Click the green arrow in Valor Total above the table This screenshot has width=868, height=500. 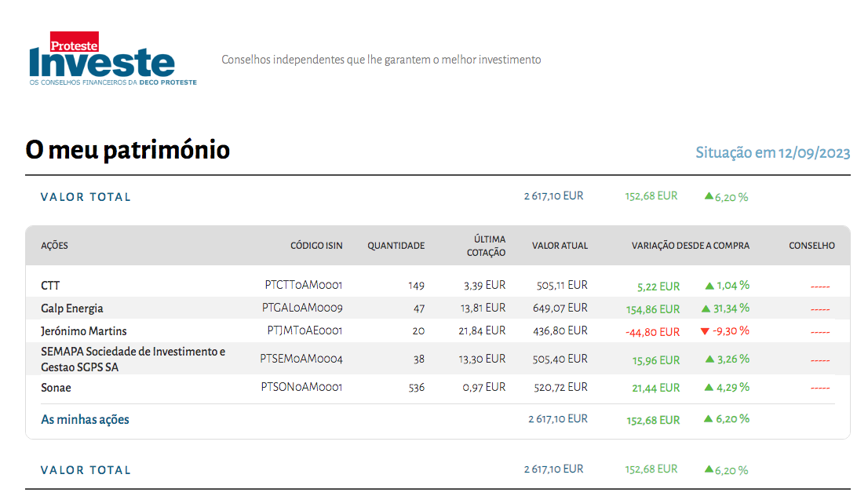(709, 196)
